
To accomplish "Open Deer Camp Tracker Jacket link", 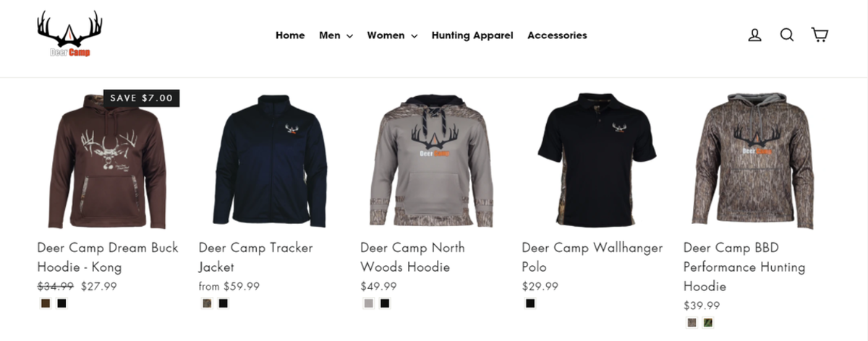I will click(x=255, y=257).
